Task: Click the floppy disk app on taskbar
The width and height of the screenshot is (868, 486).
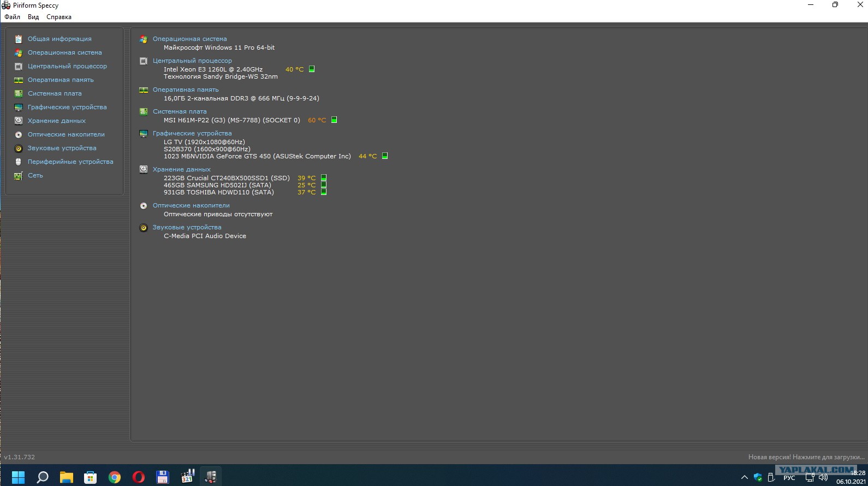Action: pos(162,477)
